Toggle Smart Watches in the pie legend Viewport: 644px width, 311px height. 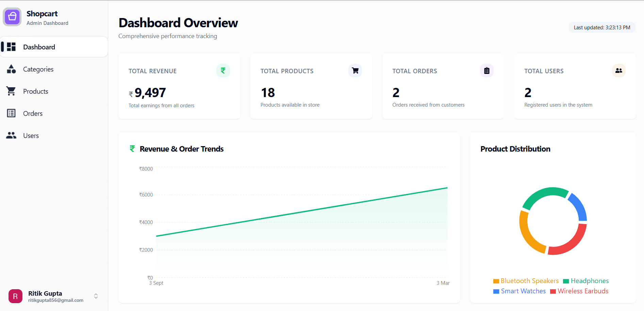(519, 291)
